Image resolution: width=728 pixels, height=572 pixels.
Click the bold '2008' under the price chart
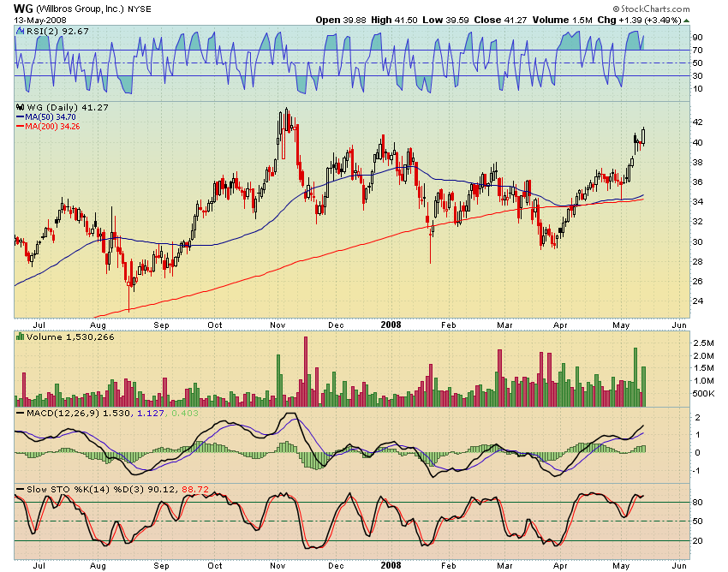(391, 325)
